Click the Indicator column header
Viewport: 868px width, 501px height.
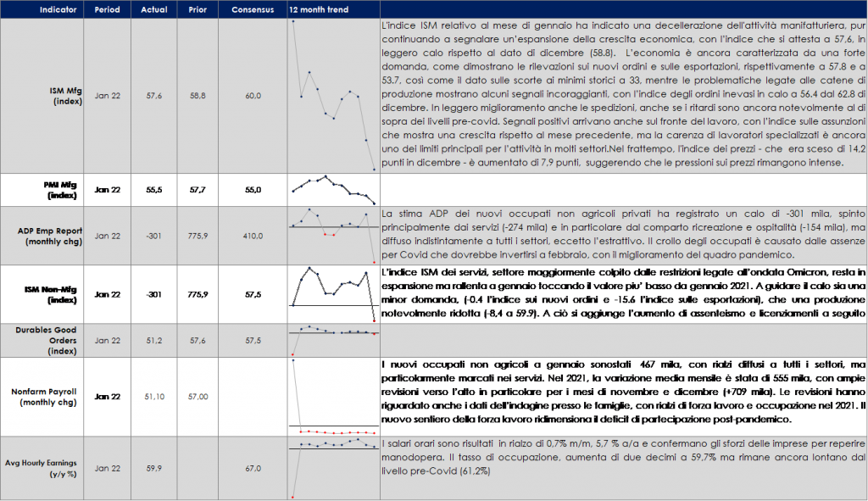(x=42, y=8)
